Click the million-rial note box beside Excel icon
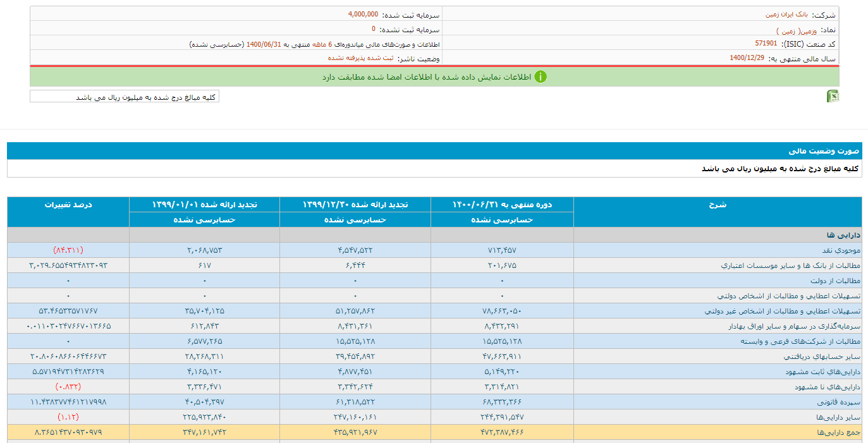 point(125,97)
